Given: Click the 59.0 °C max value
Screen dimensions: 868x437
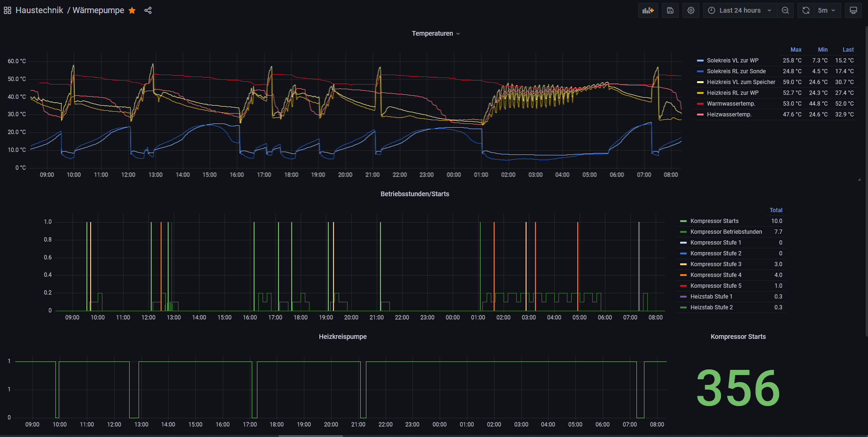Looking at the screenshot, I should (x=792, y=82).
